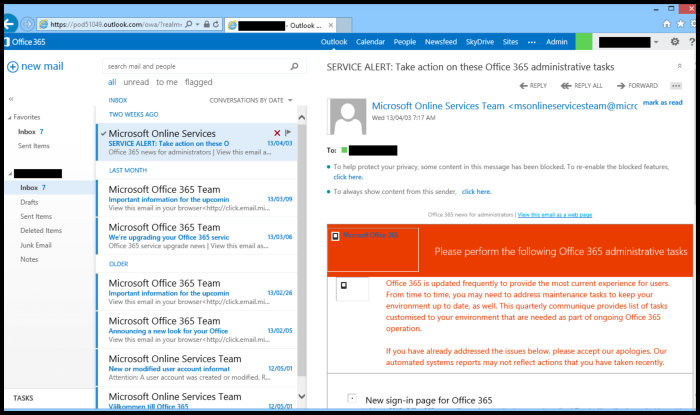Open browser home icon
Viewport: 700px width, 415px height.
pos(667,24)
